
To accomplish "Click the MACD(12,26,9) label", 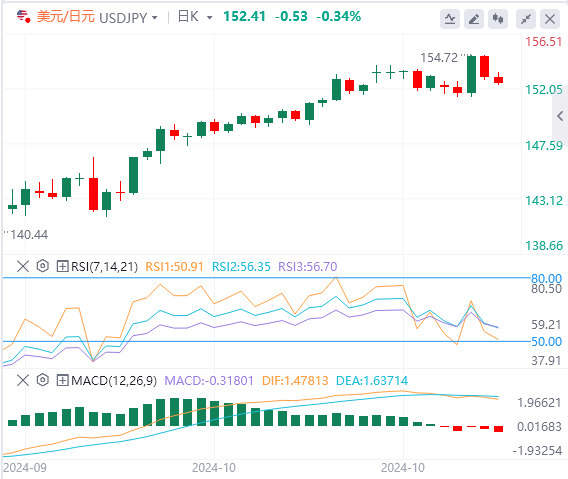I will click(114, 381).
